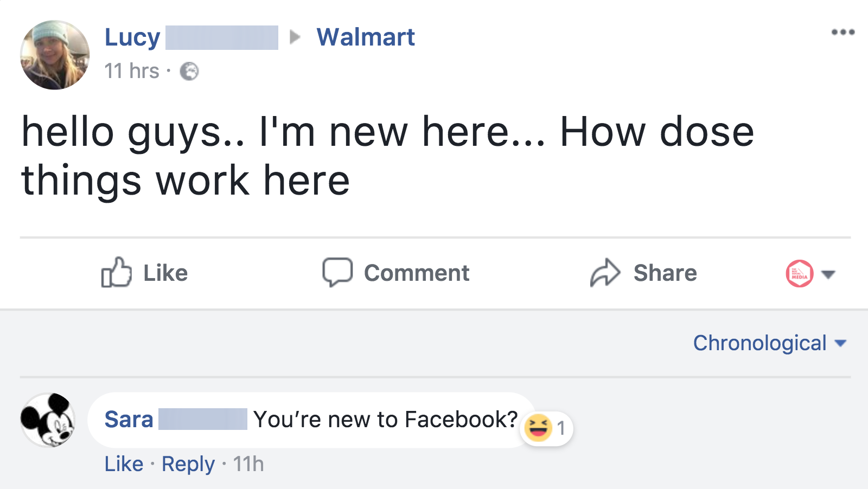The image size is (868, 489).
Task: Open the Chronological sort dropdown
Action: click(x=769, y=343)
